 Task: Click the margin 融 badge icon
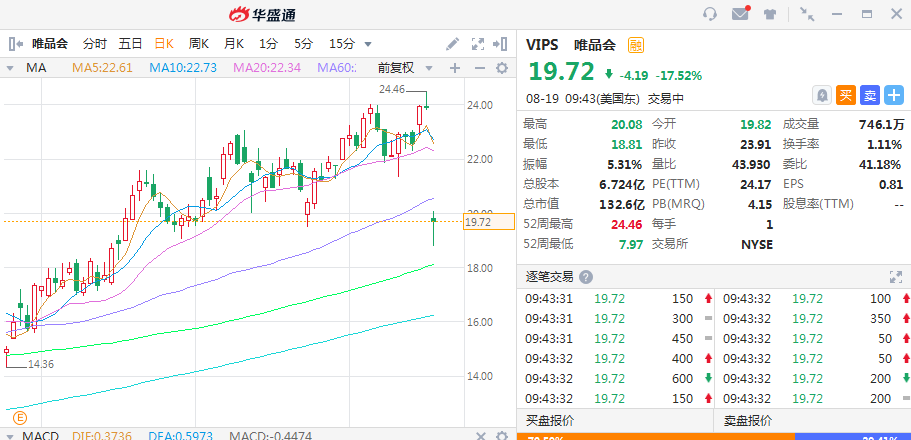pyautogui.click(x=636, y=45)
